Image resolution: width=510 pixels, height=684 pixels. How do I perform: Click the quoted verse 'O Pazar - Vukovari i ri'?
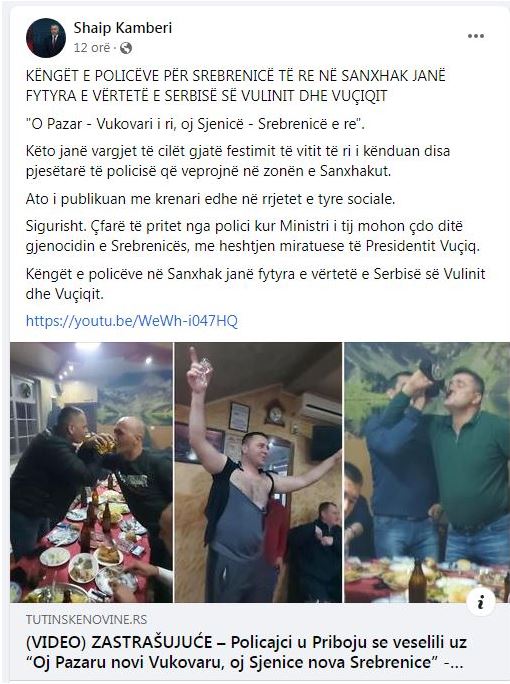pos(195,124)
